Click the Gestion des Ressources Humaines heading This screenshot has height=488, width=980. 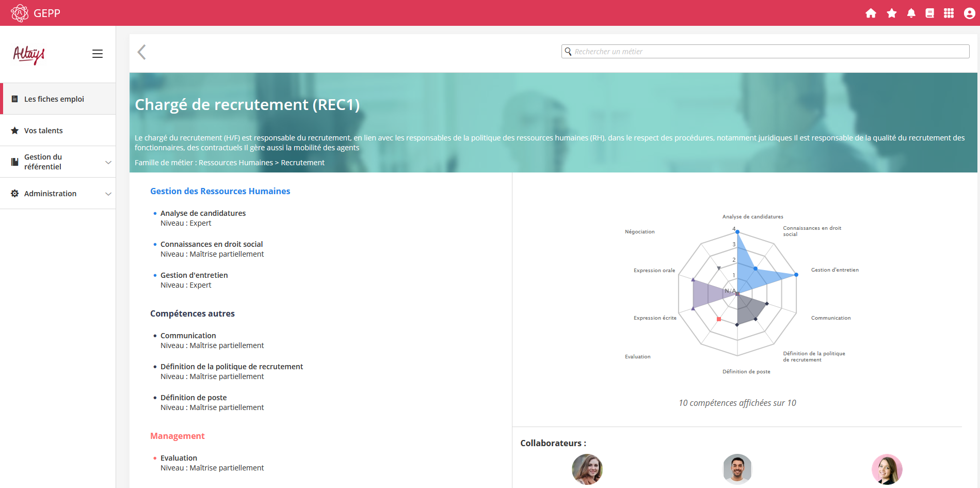point(220,191)
